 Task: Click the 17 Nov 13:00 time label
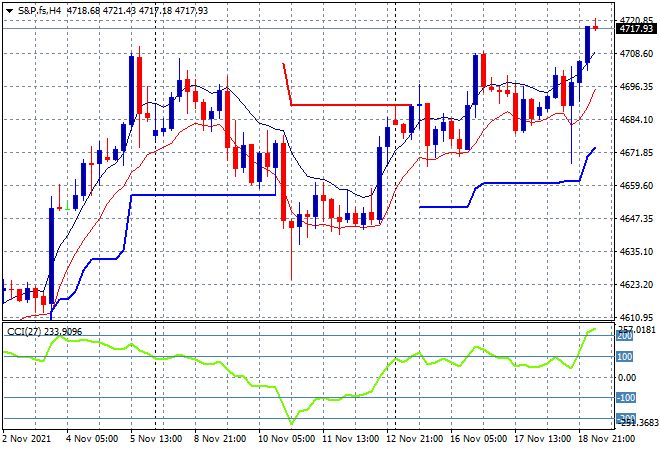tap(542, 439)
